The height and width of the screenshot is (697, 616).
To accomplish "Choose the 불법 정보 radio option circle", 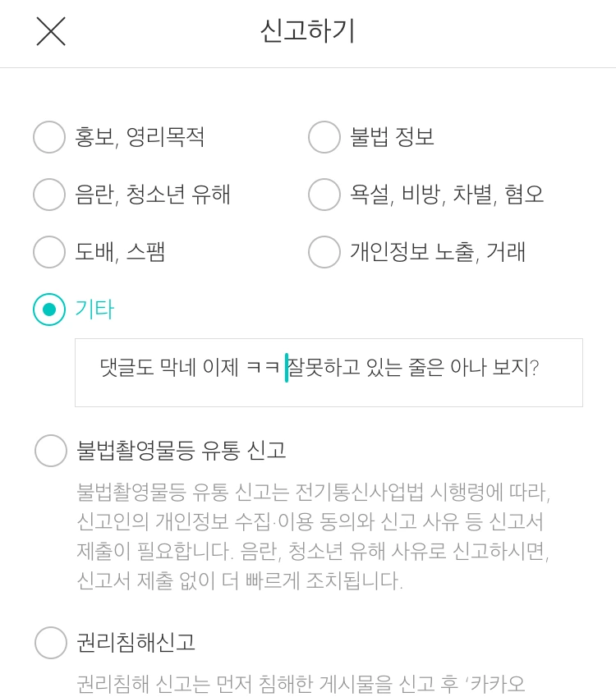I will click(324, 137).
